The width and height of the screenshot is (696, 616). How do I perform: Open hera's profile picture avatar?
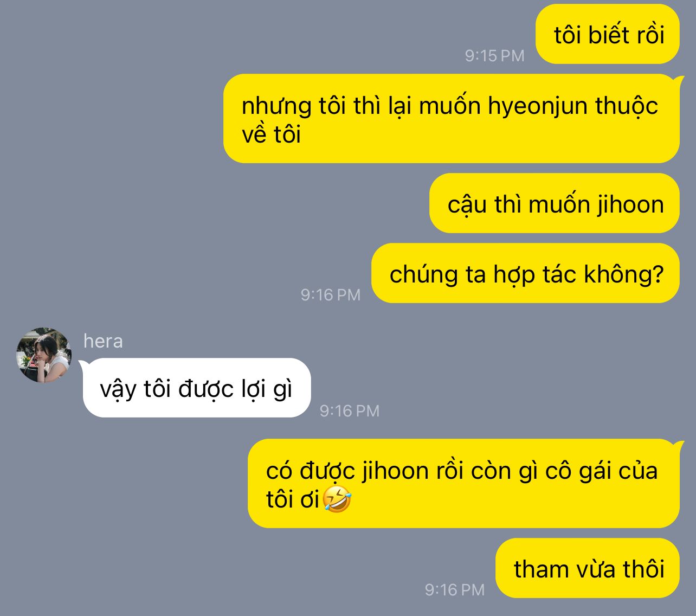(x=44, y=355)
